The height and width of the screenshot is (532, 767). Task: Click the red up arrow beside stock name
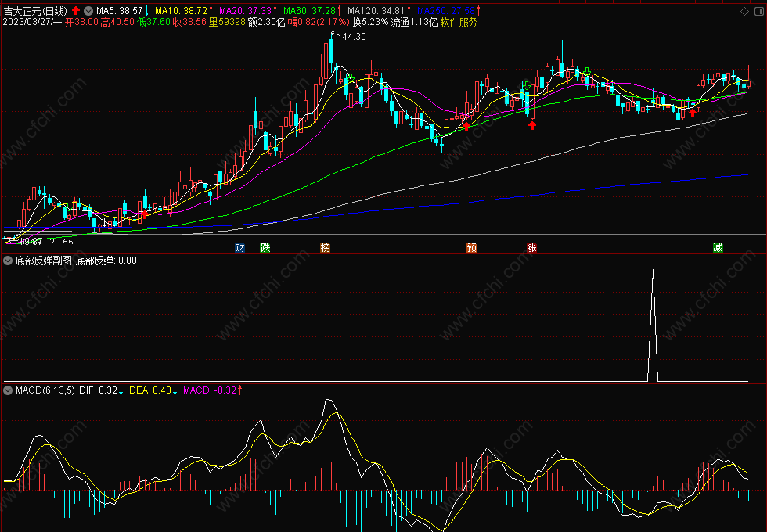click(x=76, y=10)
